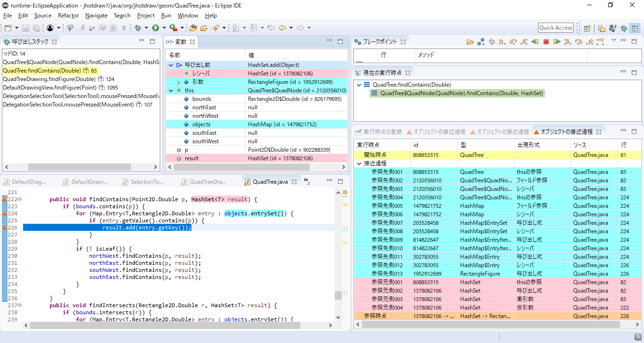644x343 pixels.
Task: Close the QuadTree.java editor tab
Action: [x=294, y=182]
